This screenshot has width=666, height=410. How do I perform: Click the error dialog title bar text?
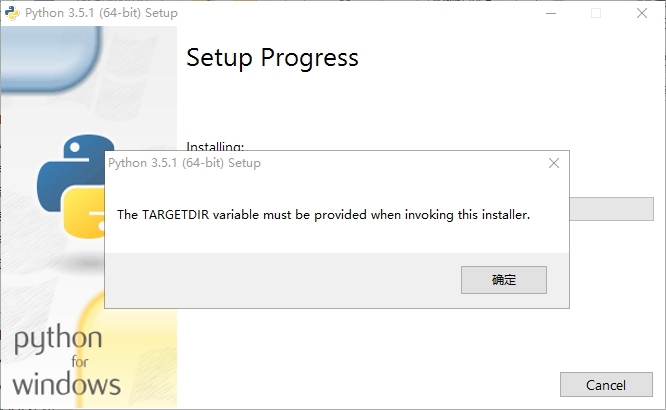(x=184, y=163)
